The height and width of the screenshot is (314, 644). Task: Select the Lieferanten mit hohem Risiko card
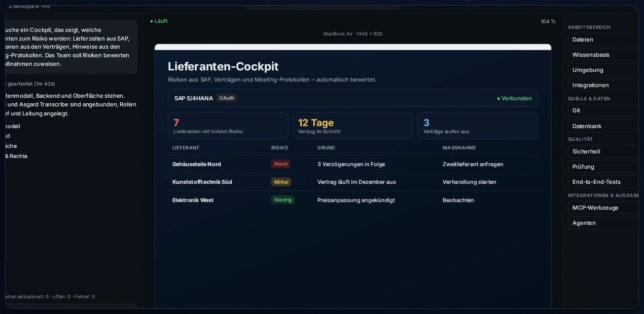tap(228, 126)
